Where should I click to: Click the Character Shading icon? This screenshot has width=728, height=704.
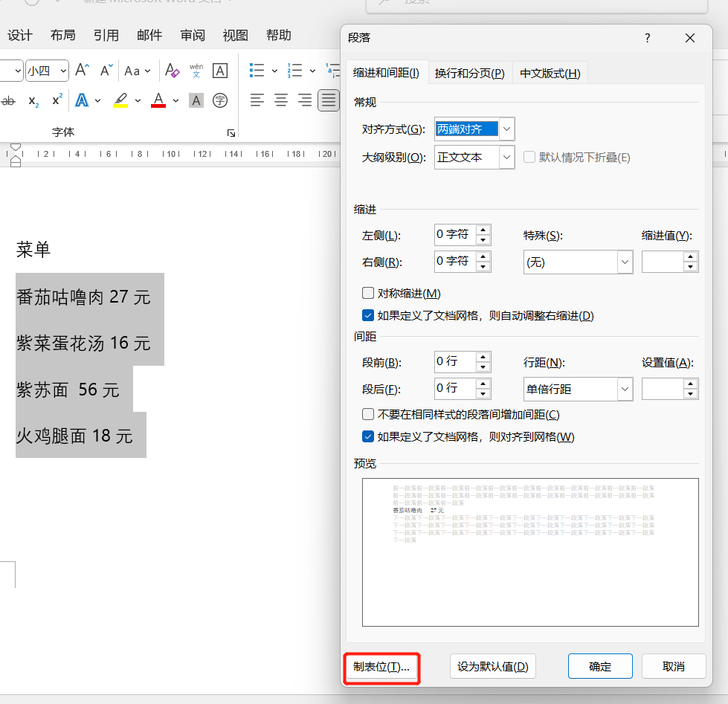tap(196, 100)
